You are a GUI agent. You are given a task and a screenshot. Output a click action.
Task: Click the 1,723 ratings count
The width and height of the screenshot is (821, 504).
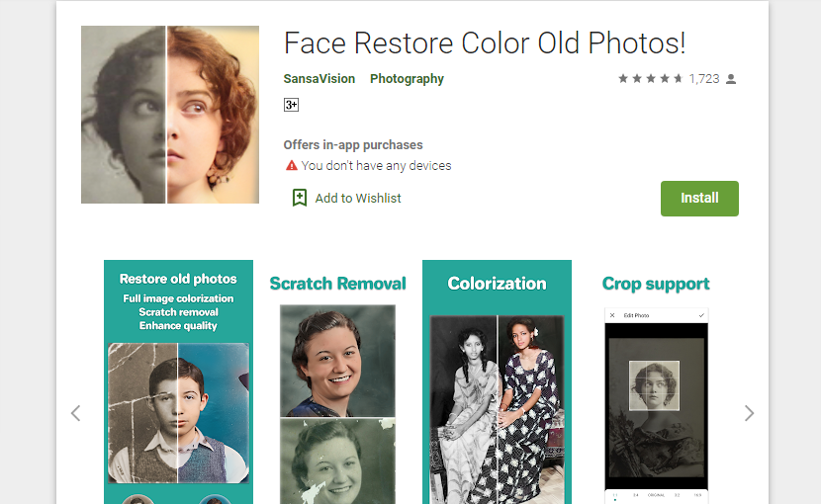[704, 78]
